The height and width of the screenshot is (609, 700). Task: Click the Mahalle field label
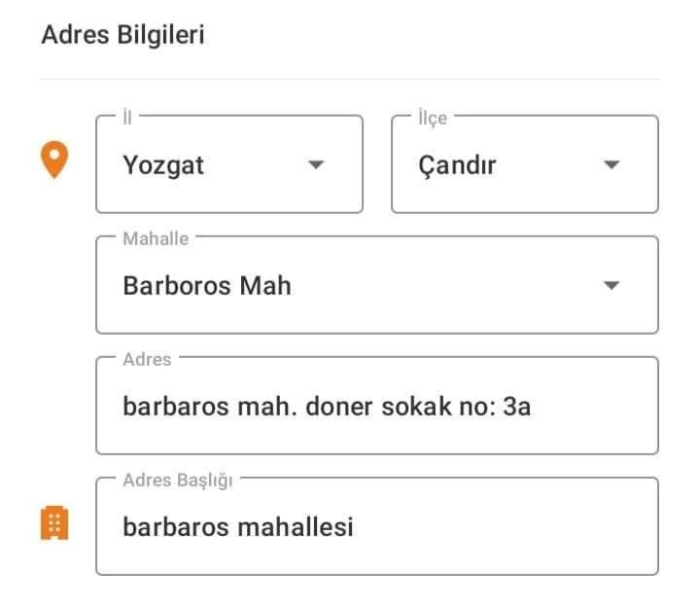click(156, 238)
